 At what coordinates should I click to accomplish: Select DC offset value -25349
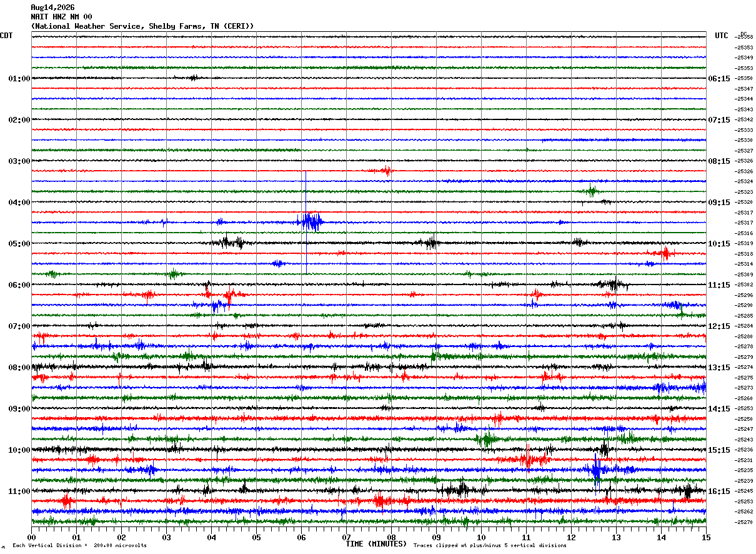(744, 58)
